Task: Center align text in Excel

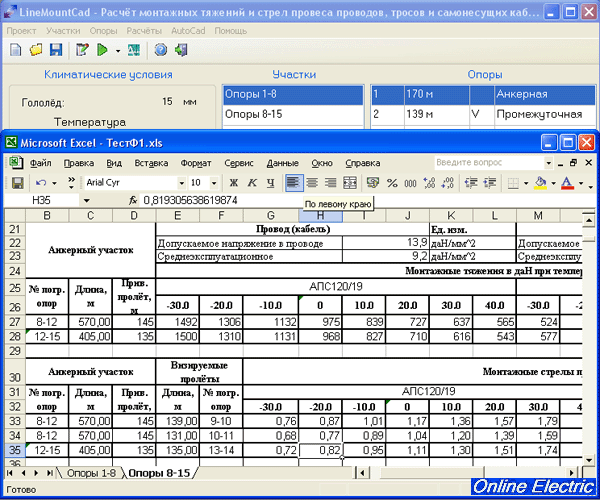Action: point(312,183)
